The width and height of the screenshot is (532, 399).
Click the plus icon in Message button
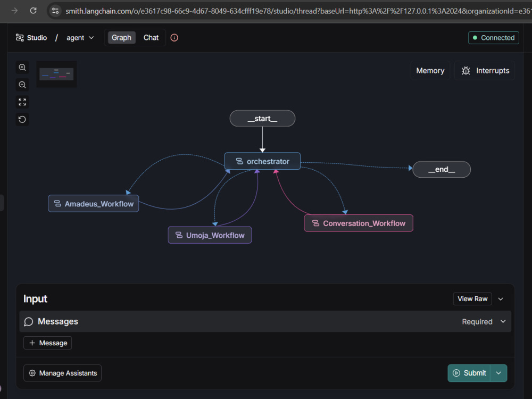pyautogui.click(x=32, y=343)
